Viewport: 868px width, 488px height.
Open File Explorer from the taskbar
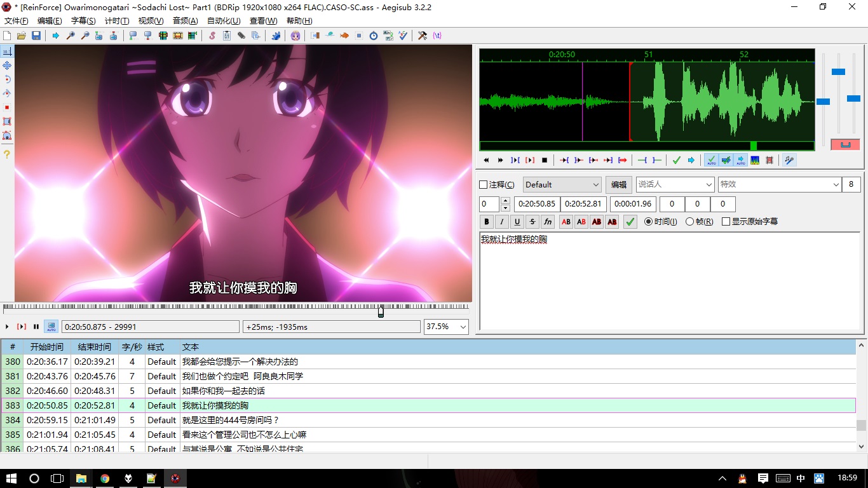coord(81,478)
